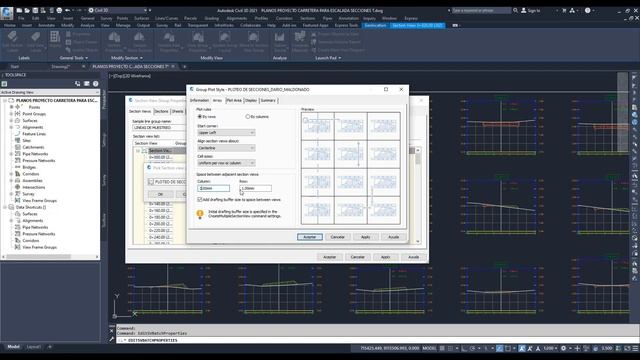Open the Survey vertical tab in Toolspace
The width and height of the screenshot is (640, 360).
pyautogui.click(x=104, y=180)
